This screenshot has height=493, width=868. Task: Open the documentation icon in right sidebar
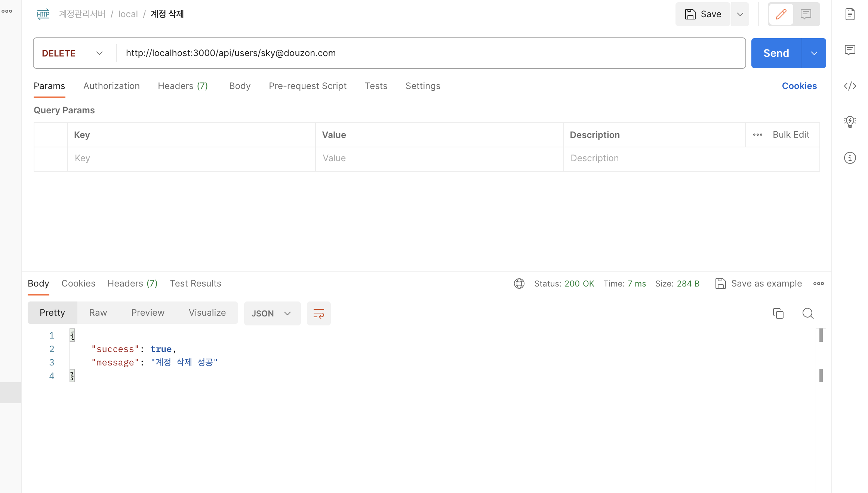[850, 14]
